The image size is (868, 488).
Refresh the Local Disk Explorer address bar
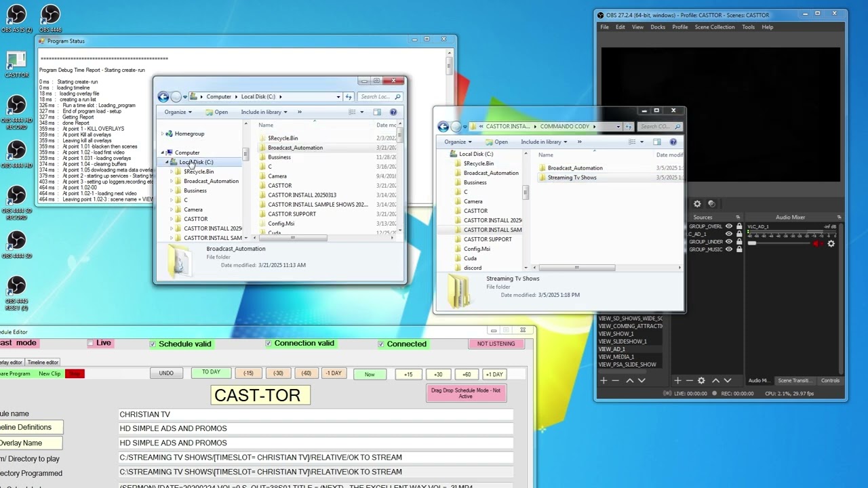point(349,97)
